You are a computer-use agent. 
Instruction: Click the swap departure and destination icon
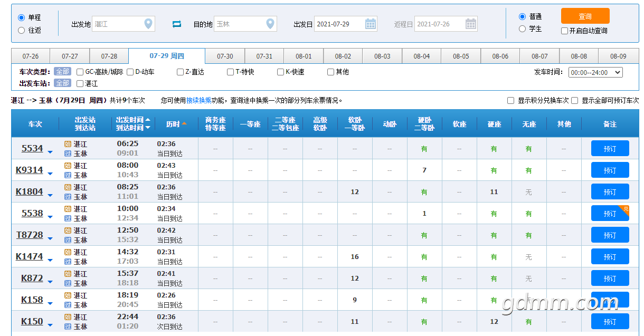click(x=177, y=24)
